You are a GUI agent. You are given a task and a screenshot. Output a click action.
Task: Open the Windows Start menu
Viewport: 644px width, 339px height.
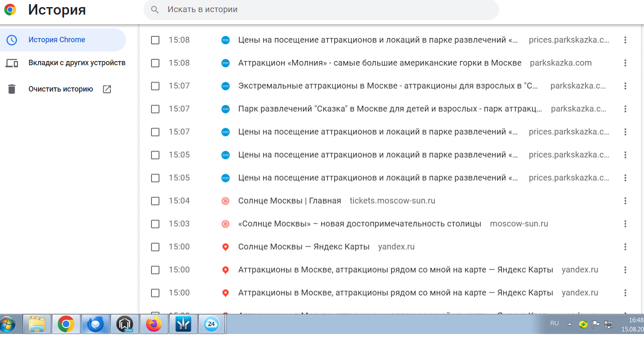point(8,324)
